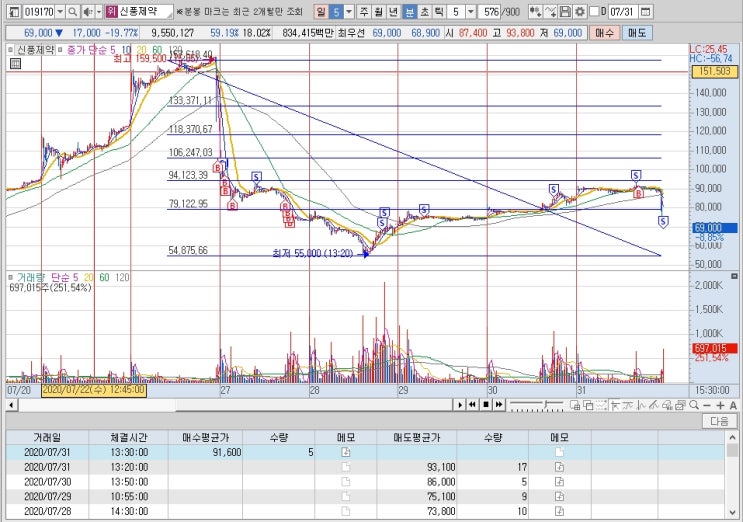743x522 pixels.
Task: Click the 체결시간 column header
Action: pyautogui.click(x=128, y=438)
